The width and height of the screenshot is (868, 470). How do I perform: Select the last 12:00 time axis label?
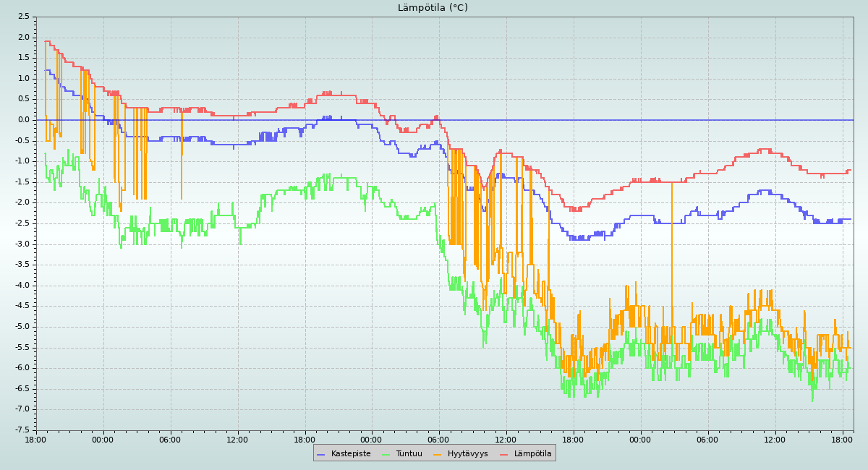coord(775,439)
